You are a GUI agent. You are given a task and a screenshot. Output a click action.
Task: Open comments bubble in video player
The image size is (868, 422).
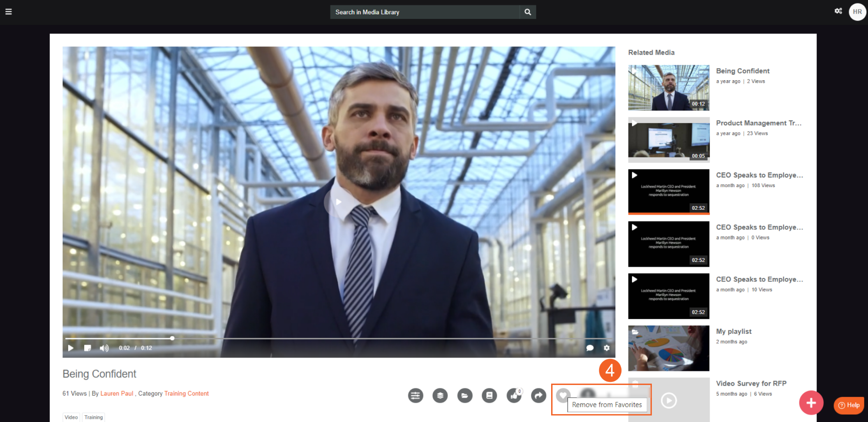[590, 348]
